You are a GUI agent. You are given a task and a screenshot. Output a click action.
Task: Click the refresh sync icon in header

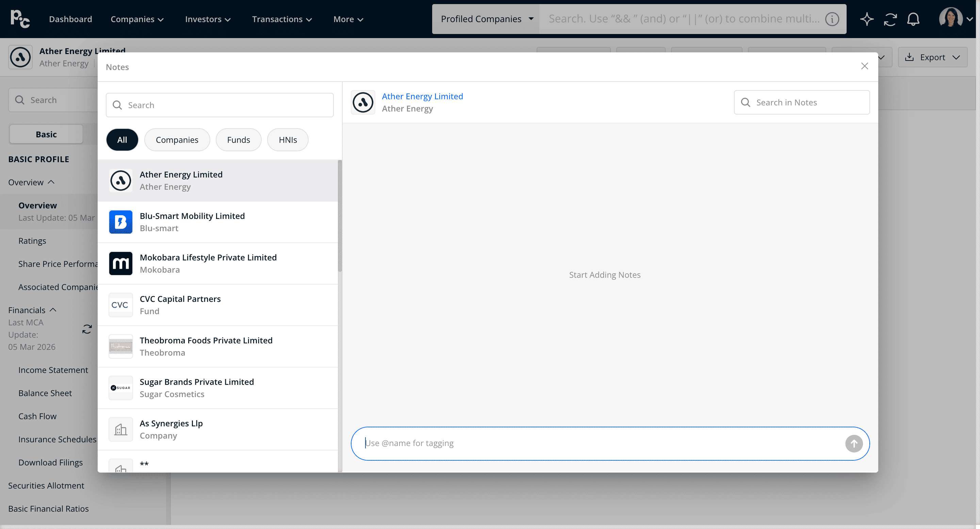[890, 19]
